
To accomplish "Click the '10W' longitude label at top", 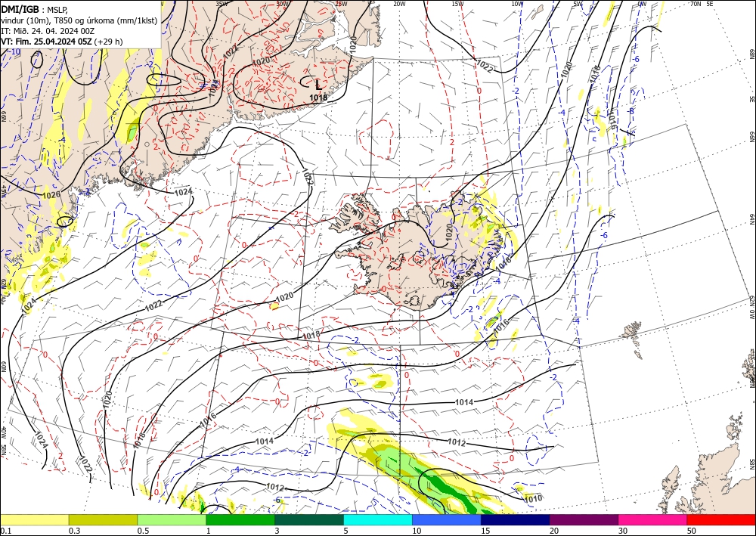I will [517, 4].
